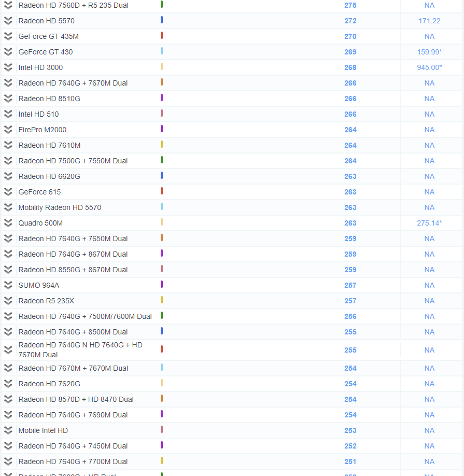
Task: Open the Radeon HD 7620G link
Action: point(49,384)
